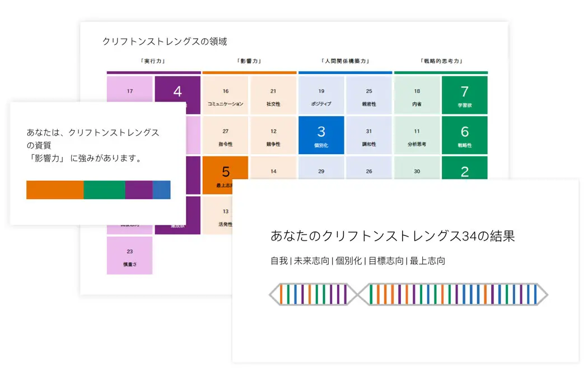Select the 戦略性 tile numbered 6
This screenshot has width=588, height=384.
coord(465,135)
